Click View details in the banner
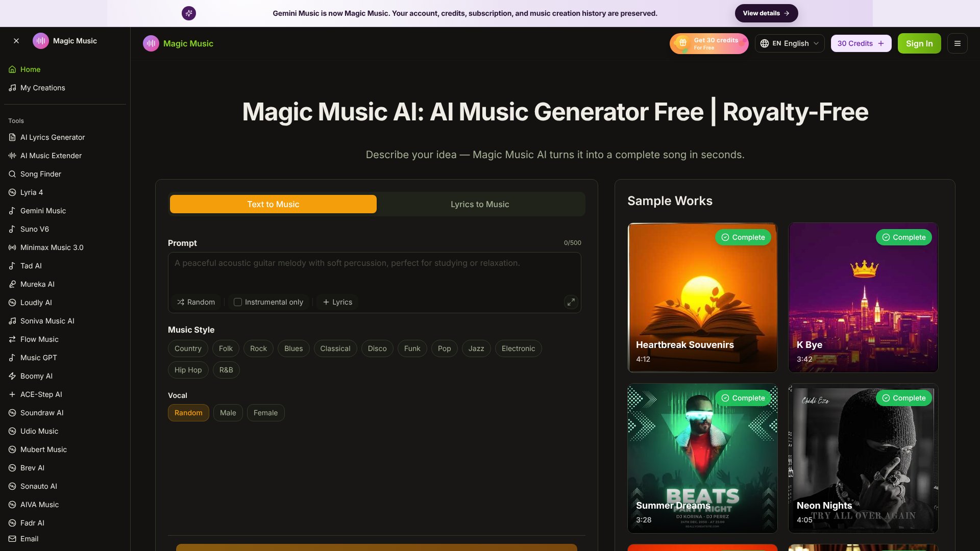Viewport: 980px width, 551px height. (766, 13)
